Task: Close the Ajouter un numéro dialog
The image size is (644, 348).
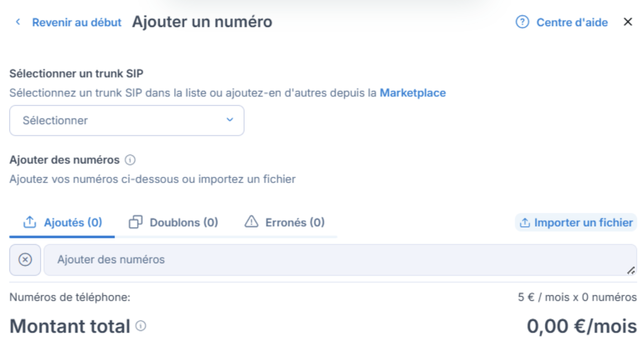Action: click(628, 22)
